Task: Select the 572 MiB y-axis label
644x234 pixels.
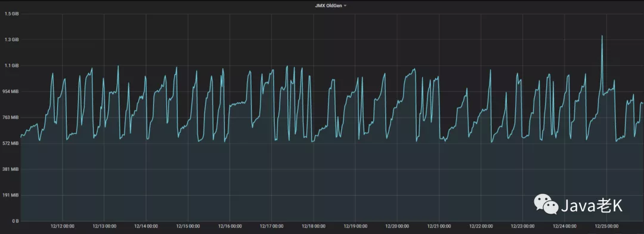Action: [11, 143]
